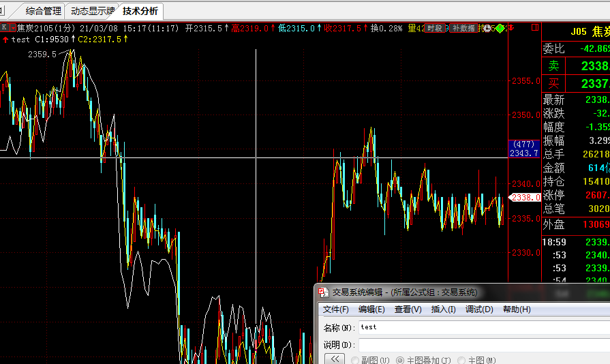This screenshot has width=610, height=364.
Task: Click the 18:59 tick trade row
Action: pyautogui.click(x=576, y=242)
